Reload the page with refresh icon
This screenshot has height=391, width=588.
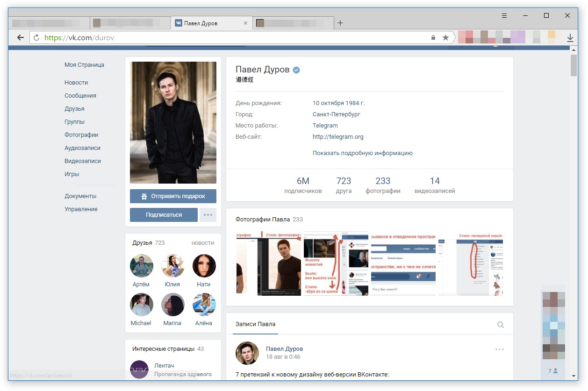36,37
